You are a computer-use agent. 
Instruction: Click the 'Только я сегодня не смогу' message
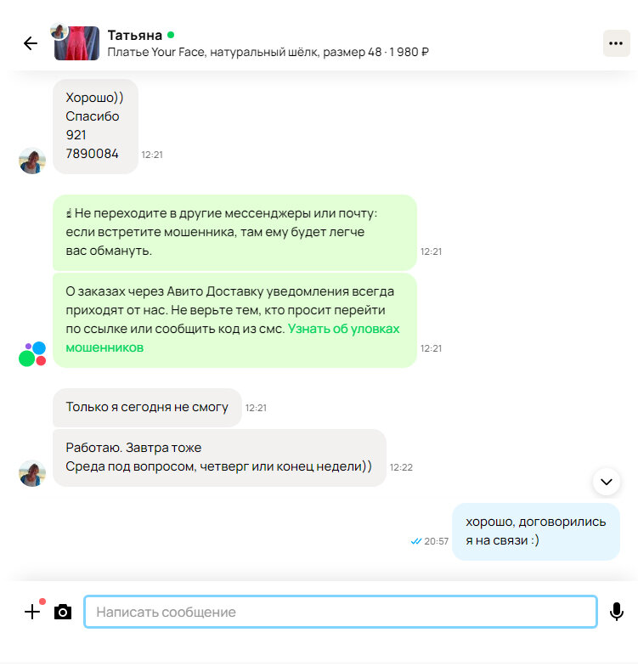[x=147, y=407]
